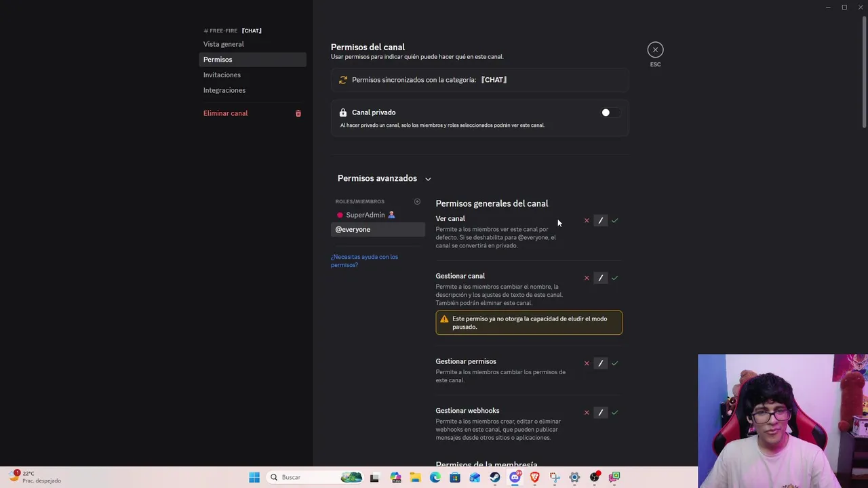Click the Ver canal permission title
This screenshot has height=488, width=868.
[450, 218]
